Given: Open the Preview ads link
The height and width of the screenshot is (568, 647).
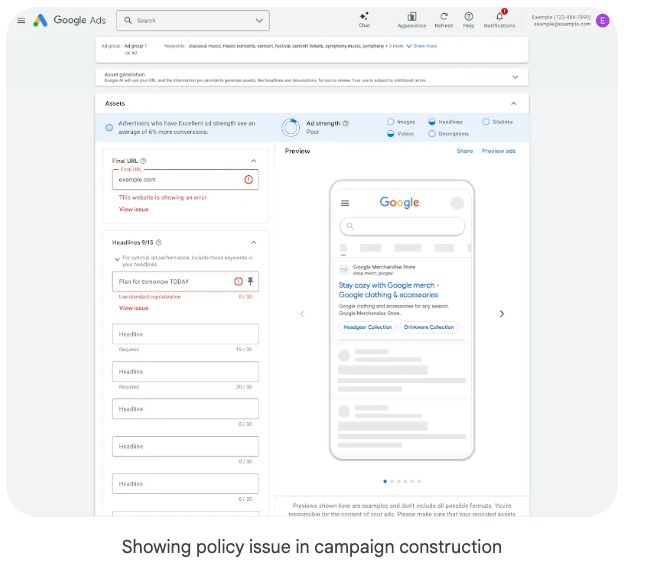Looking at the screenshot, I should pos(498,151).
